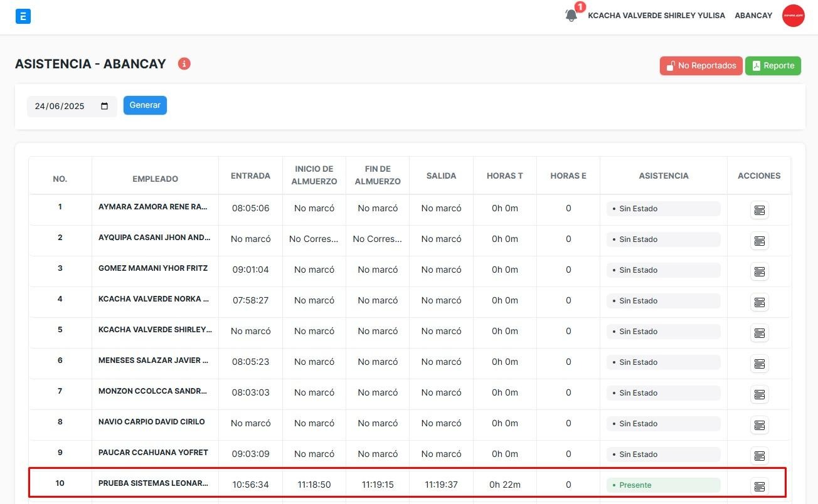Click the Presente status badge
This screenshot has height=504, width=818.
[x=663, y=485]
